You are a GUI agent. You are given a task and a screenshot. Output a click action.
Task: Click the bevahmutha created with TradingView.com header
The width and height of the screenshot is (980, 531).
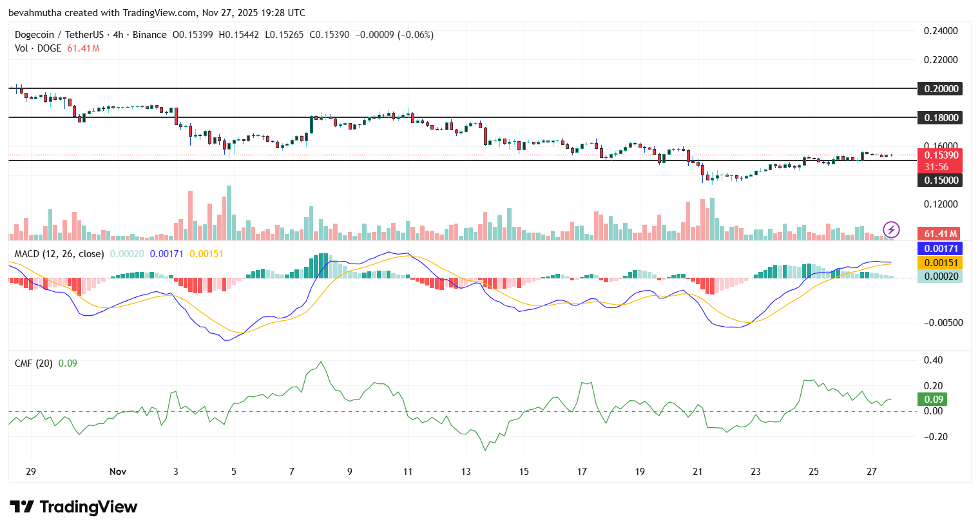point(157,13)
